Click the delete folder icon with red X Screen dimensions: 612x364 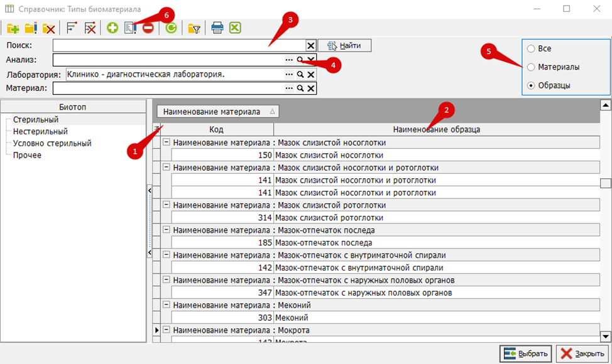pyautogui.click(x=48, y=28)
